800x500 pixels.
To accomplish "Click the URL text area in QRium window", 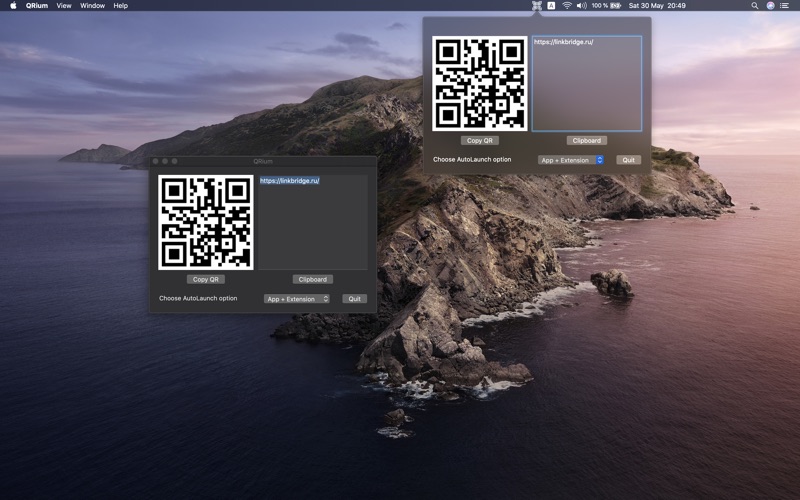I will click(x=313, y=222).
